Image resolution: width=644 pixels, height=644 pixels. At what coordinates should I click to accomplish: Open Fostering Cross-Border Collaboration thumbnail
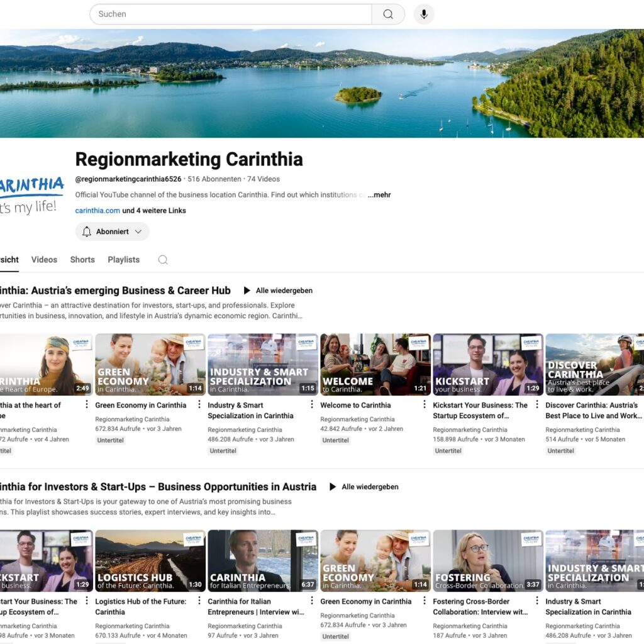(488, 560)
